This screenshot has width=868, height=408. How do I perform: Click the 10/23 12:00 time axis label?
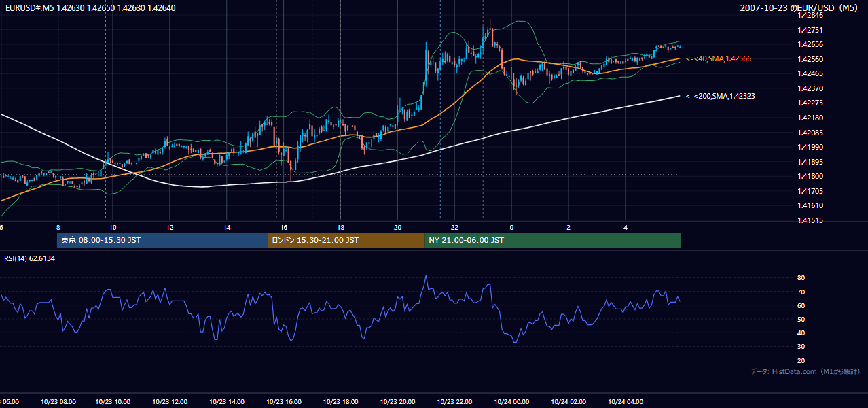tap(171, 402)
